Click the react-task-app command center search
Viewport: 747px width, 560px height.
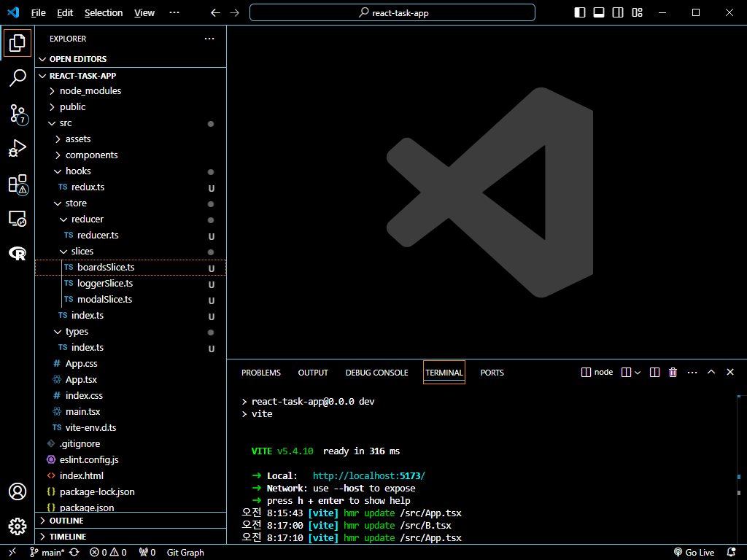coord(392,13)
